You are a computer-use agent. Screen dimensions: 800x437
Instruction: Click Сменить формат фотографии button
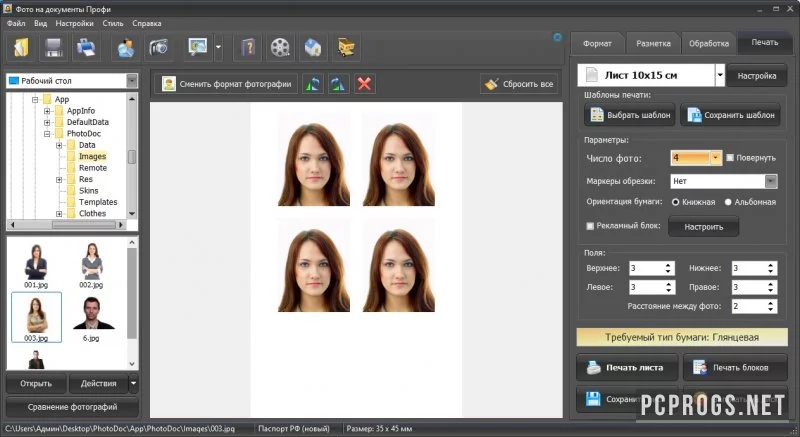(x=228, y=84)
